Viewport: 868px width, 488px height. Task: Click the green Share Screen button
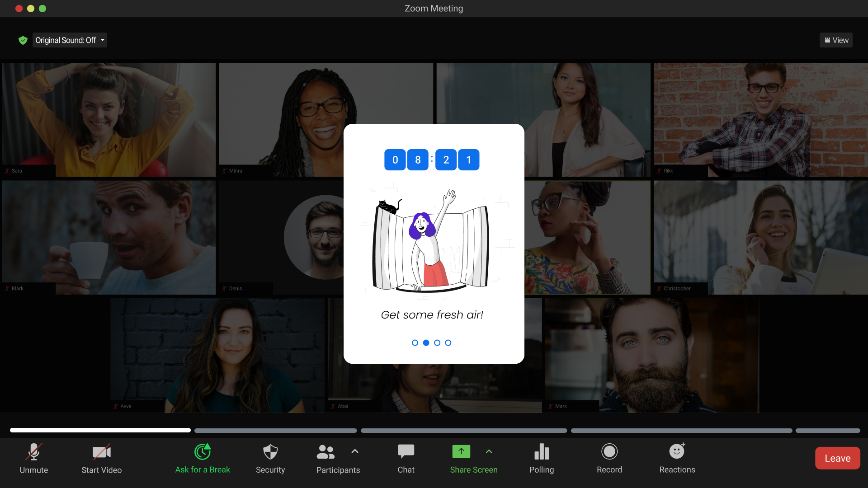pyautogui.click(x=461, y=452)
